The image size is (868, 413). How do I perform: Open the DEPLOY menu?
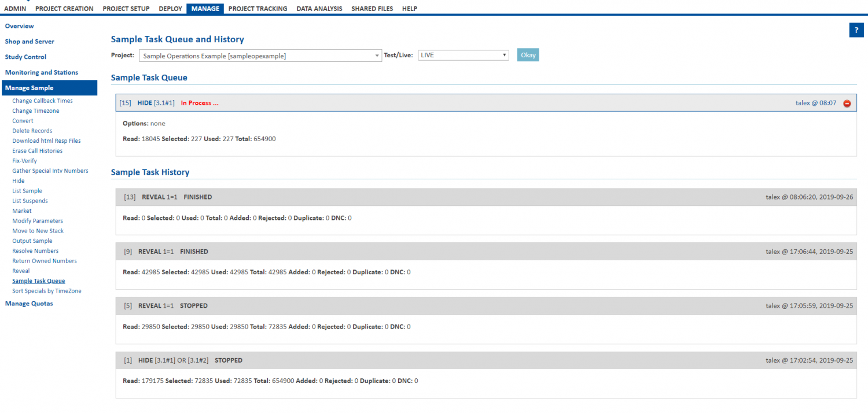[170, 8]
